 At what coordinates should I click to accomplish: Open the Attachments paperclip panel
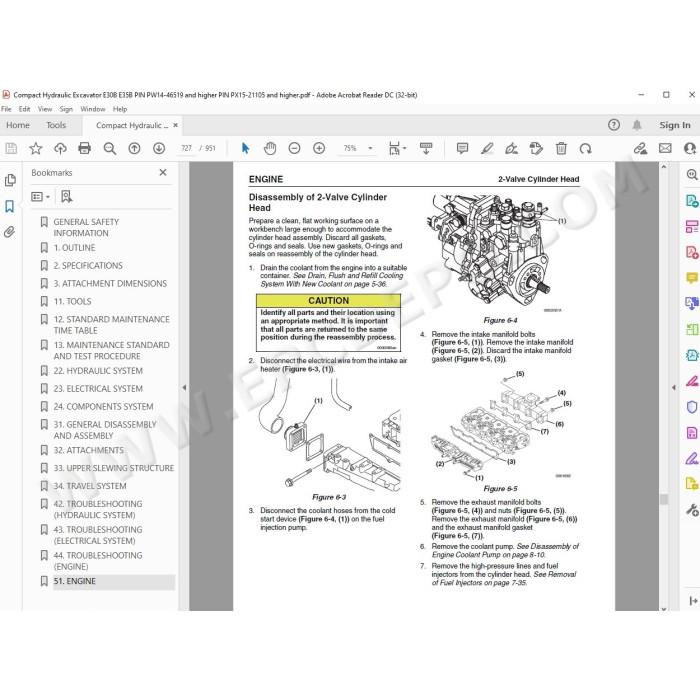click(x=9, y=232)
